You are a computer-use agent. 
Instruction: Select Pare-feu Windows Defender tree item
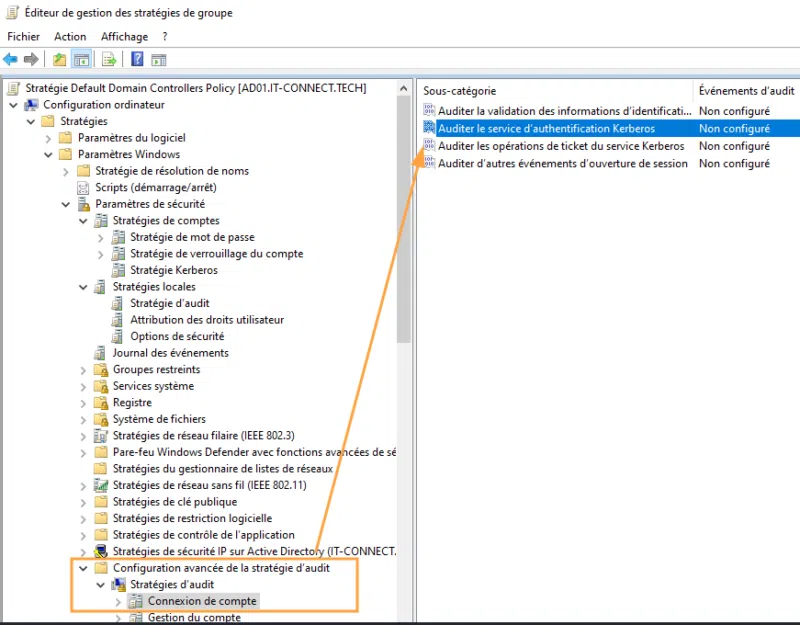tap(254, 452)
